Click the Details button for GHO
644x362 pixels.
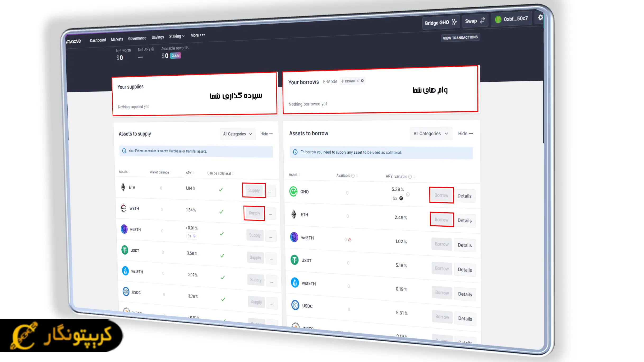click(464, 196)
